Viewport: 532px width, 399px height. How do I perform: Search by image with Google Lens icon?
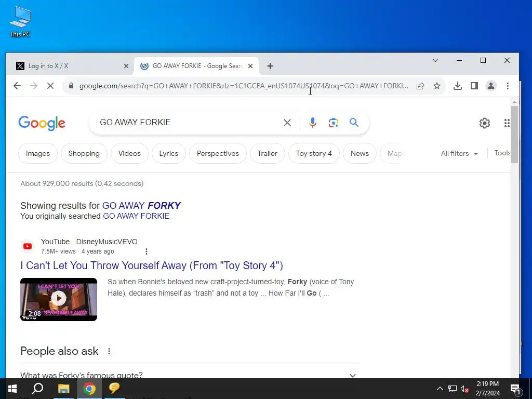[x=334, y=123]
